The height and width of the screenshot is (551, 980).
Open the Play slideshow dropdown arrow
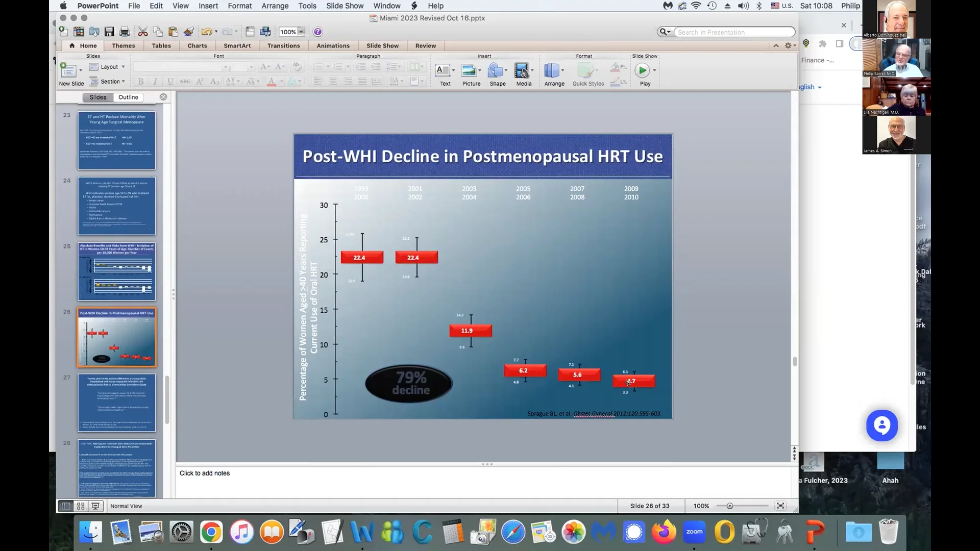654,70
